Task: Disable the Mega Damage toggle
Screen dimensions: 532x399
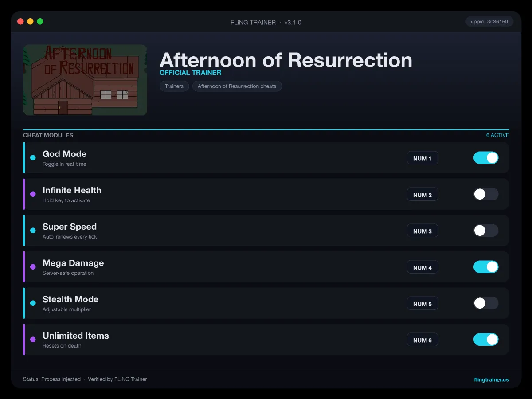Action: pos(486,267)
